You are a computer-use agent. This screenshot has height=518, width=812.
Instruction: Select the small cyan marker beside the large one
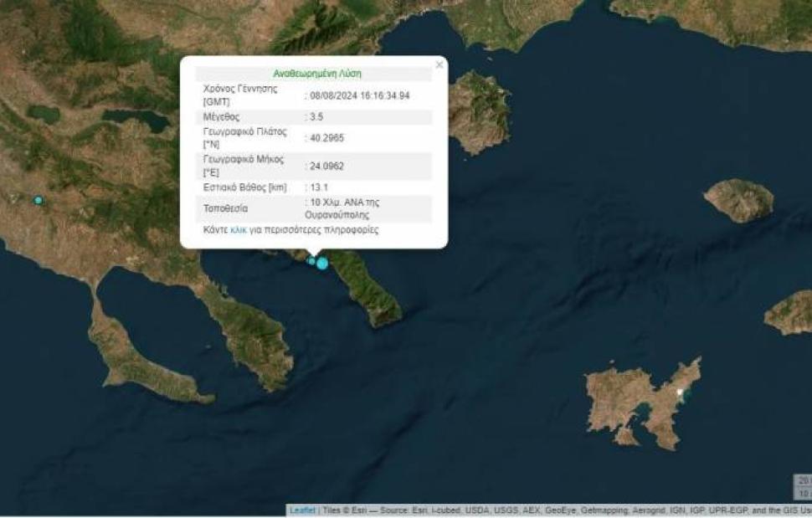311,261
